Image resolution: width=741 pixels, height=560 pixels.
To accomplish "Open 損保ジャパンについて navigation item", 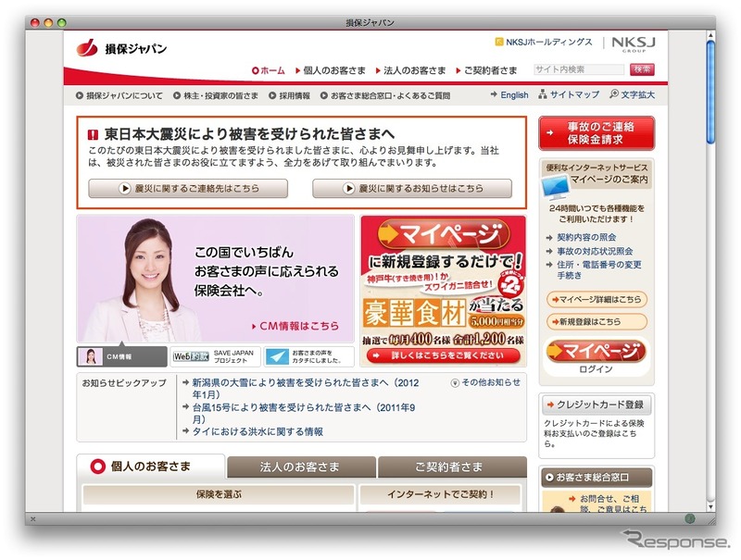I will tap(119, 95).
